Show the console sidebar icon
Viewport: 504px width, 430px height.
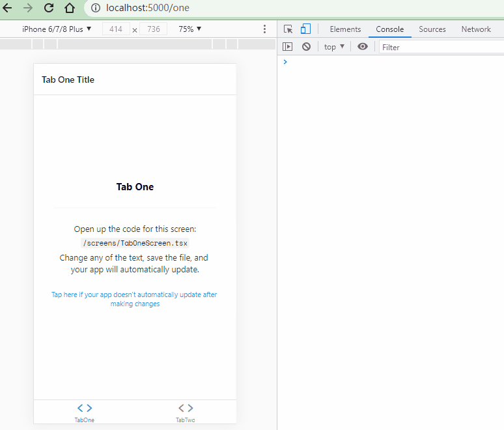(x=287, y=47)
